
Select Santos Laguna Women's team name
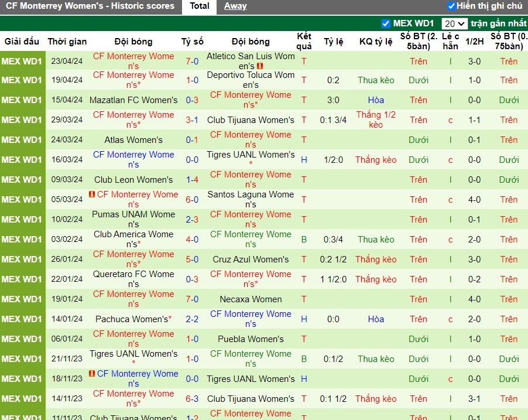[x=251, y=199]
